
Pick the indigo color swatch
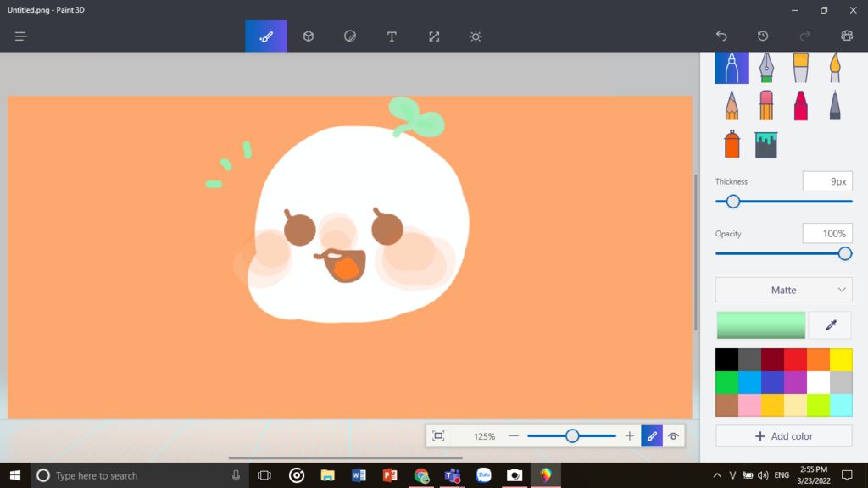coord(772,382)
